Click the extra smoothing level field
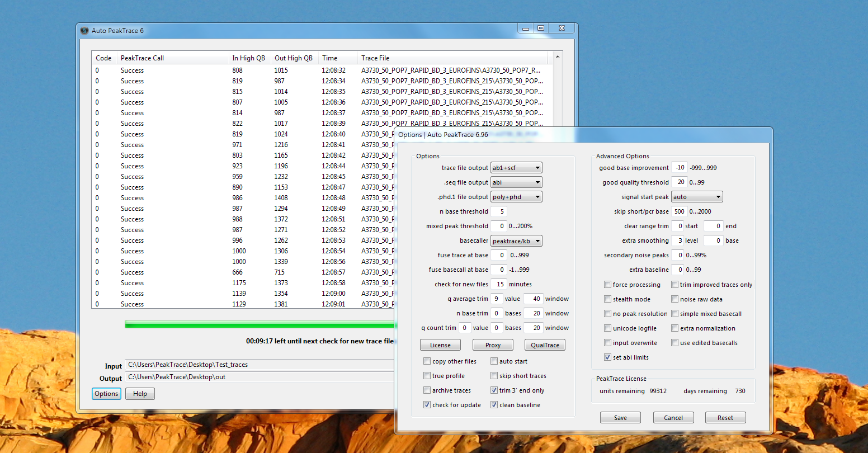Screen dimensions: 868x453 click(x=678, y=240)
